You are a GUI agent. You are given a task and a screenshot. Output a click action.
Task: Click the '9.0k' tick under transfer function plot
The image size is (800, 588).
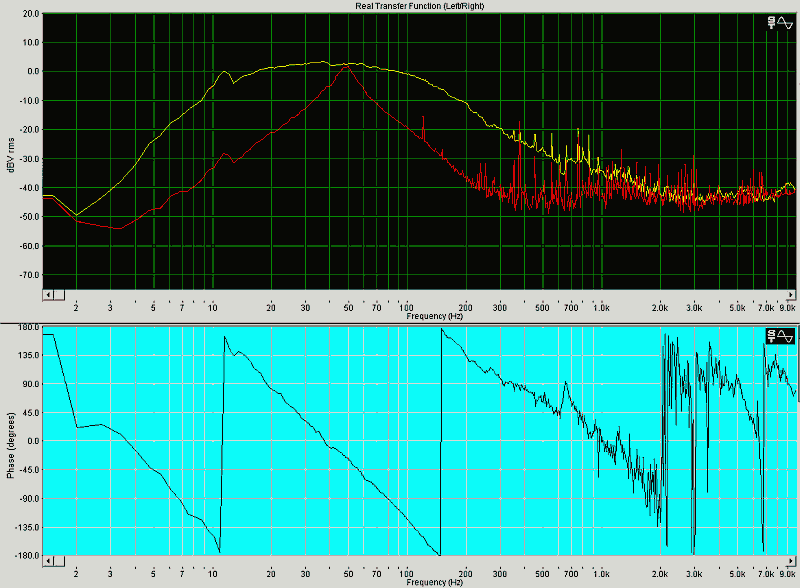[787, 308]
